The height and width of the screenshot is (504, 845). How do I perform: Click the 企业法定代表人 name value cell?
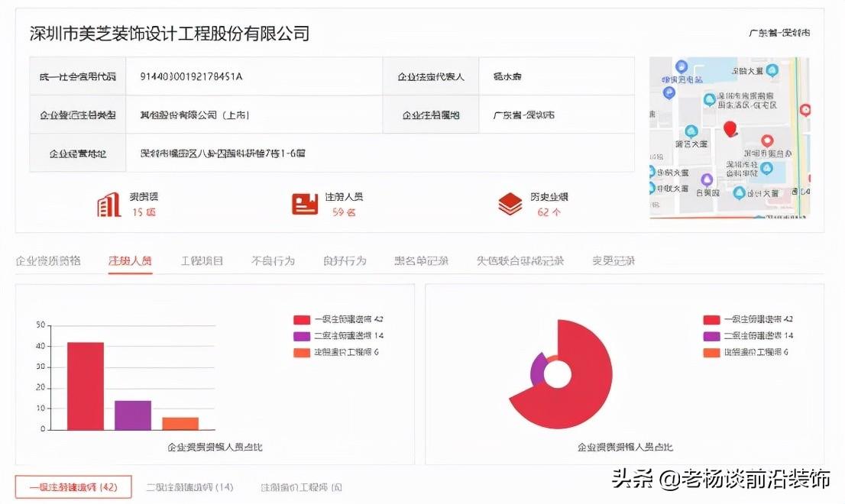click(507, 76)
